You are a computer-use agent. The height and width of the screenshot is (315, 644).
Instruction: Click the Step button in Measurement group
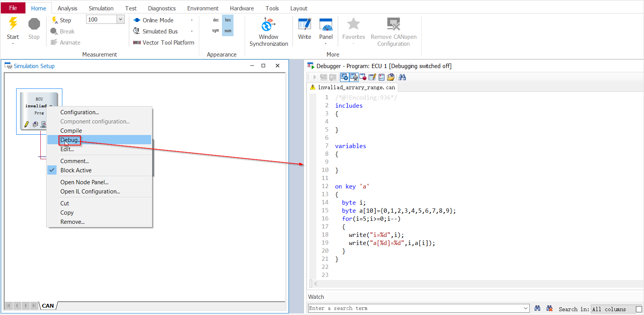(x=62, y=20)
